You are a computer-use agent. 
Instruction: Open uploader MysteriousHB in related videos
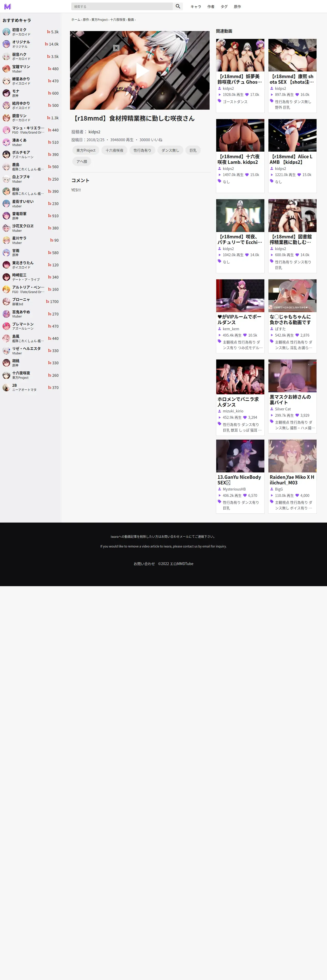click(x=234, y=489)
